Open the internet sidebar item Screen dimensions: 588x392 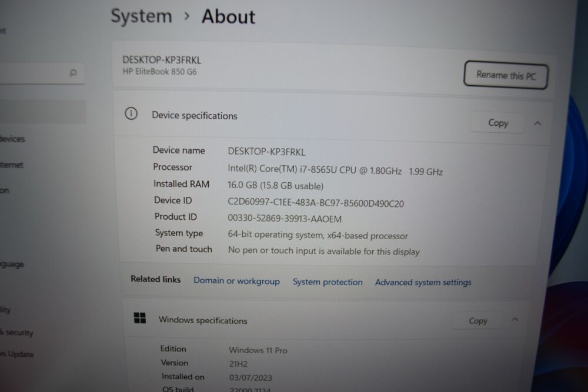coord(12,165)
